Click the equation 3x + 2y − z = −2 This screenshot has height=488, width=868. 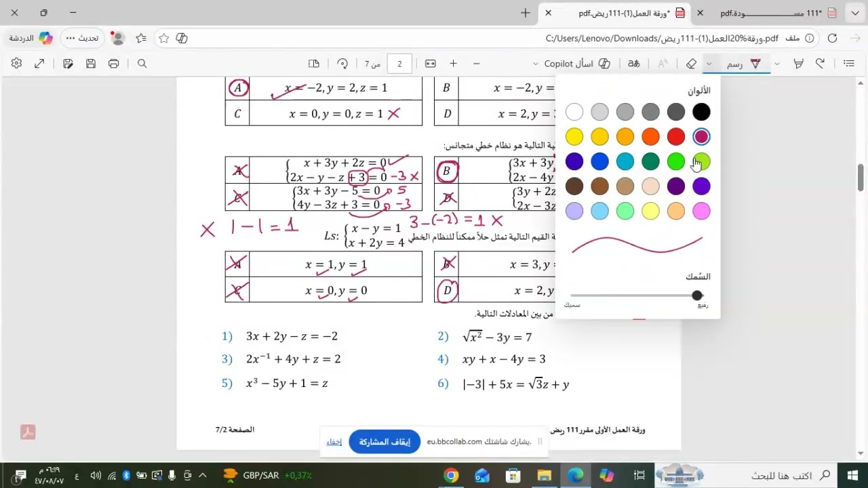point(292,336)
